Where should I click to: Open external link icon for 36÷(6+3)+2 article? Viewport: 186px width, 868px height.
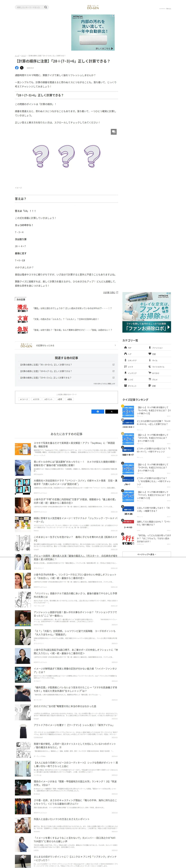[113, 365]
